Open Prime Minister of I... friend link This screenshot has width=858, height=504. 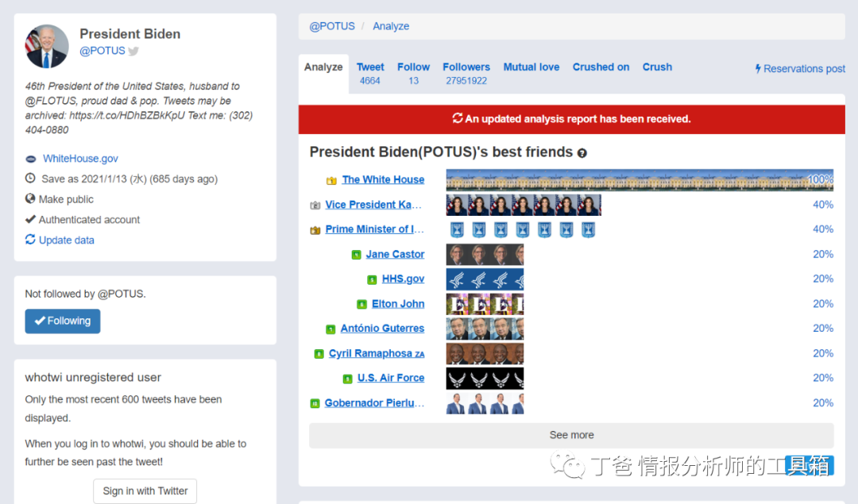(374, 229)
